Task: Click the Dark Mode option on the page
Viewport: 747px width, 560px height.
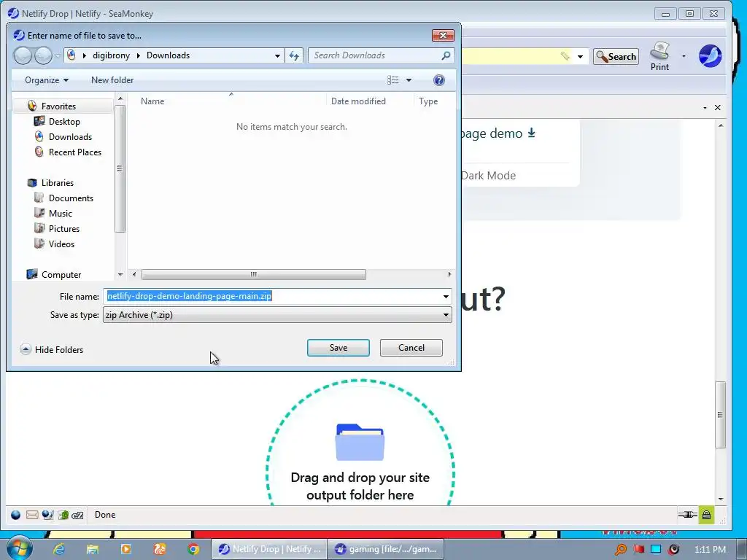Action: point(488,175)
